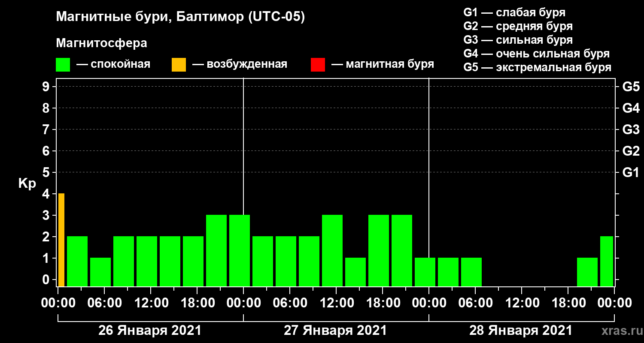Screen dimensions: 644x343
Task: Click the '06:00' time label for 28 Января
Action: tap(475, 303)
